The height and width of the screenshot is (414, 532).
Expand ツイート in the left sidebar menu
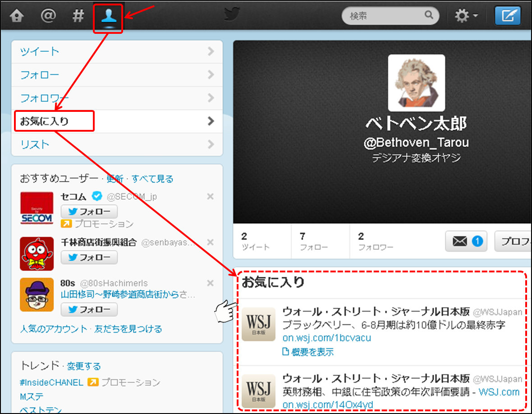(117, 51)
